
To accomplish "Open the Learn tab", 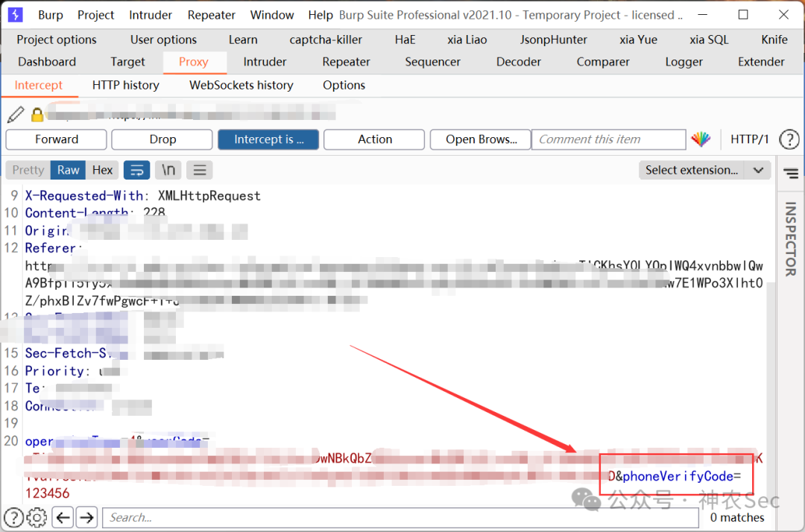I will click(243, 39).
